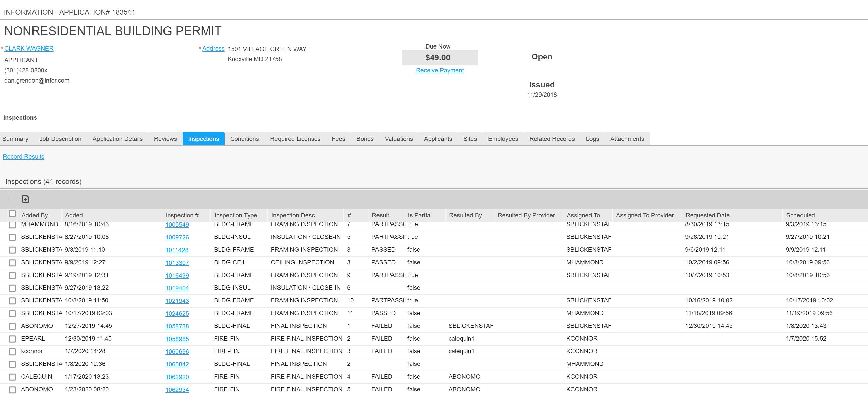Check the row for inspection 1058738
Image resolution: width=868 pixels, height=401 pixels.
[12, 326]
